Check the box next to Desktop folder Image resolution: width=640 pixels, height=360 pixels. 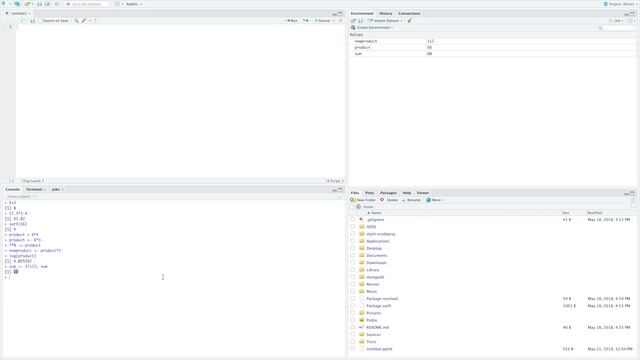[353, 248]
